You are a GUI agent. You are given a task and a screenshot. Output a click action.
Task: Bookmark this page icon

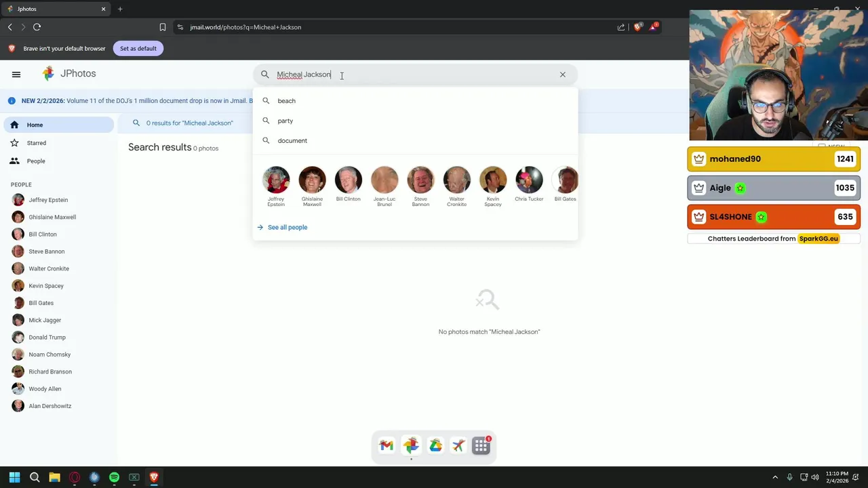point(163,27)
